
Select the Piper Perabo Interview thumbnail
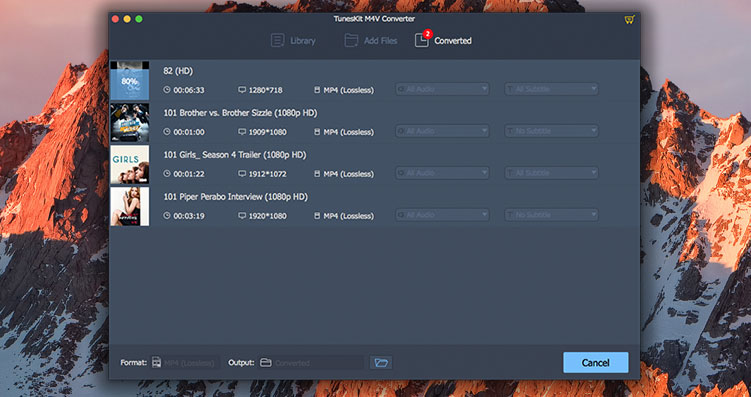pyautogui.click(x=129, y=206)
